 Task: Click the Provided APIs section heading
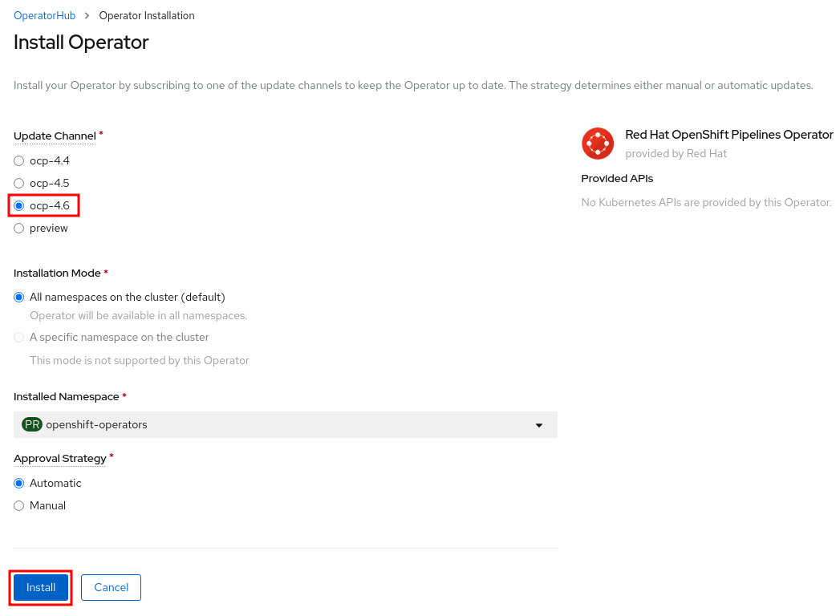pos(616,178)
